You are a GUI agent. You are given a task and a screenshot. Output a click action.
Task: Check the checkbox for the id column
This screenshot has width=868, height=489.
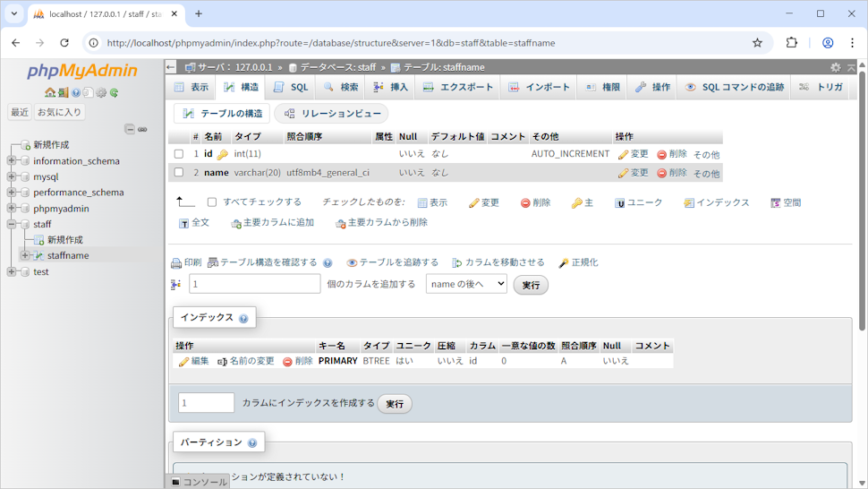tap(179, 154)
